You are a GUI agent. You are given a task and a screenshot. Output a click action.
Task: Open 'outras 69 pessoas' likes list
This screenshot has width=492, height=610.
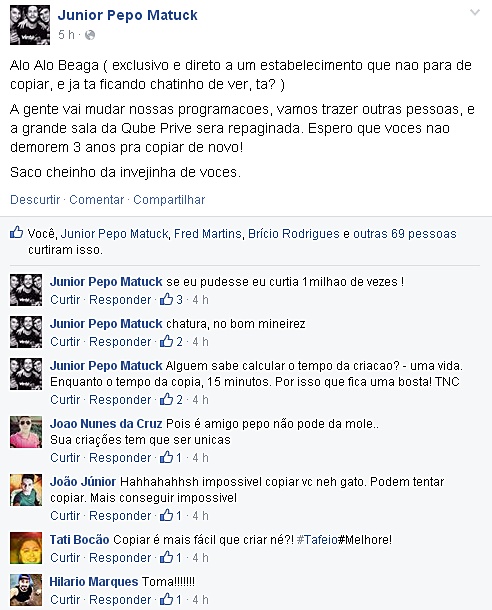404,234
